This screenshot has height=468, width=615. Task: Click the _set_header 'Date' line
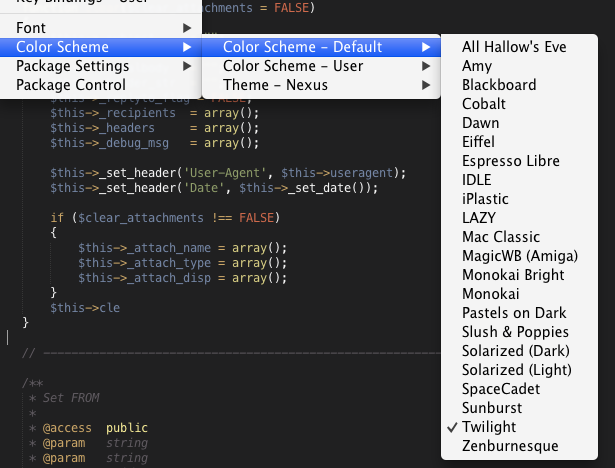tap(214, 188)
